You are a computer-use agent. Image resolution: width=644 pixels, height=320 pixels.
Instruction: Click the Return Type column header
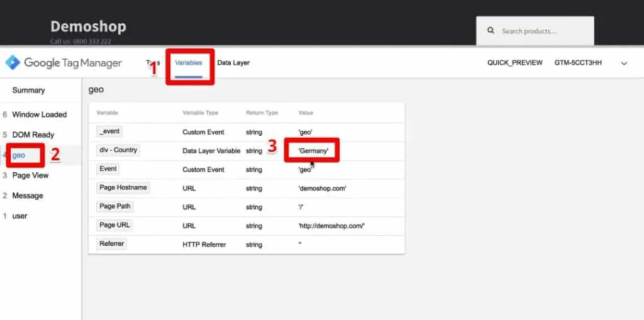[262, 113]
